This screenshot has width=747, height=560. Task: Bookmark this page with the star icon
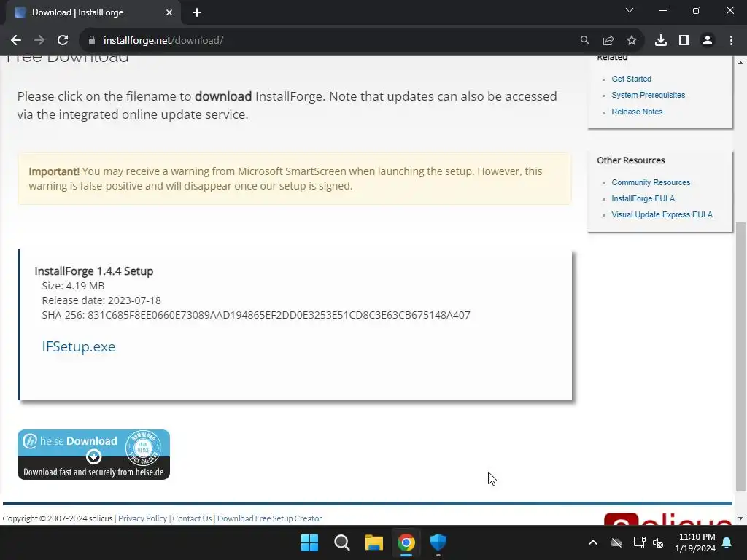click(632, 41)
